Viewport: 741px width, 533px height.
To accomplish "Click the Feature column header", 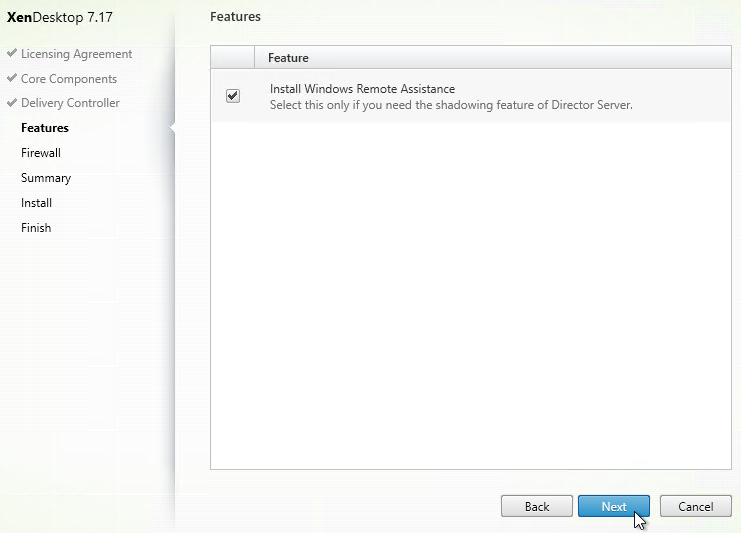I will (x=493, y=58).
